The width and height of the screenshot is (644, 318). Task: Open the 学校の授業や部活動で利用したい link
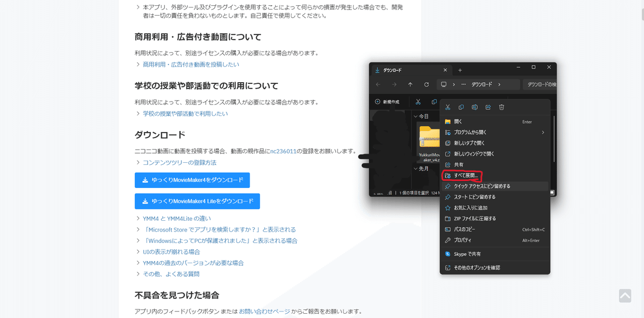point(185,113)
